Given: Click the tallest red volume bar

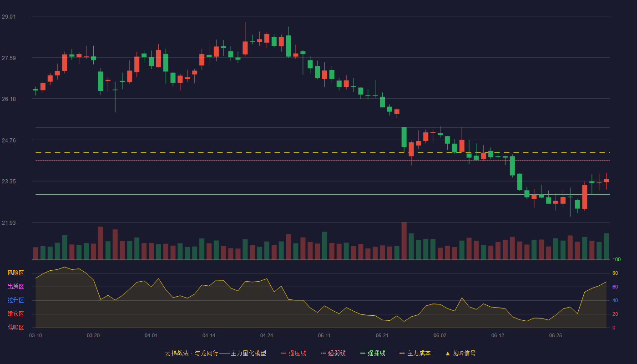Looking at the screenshot, I should point(404,241).
